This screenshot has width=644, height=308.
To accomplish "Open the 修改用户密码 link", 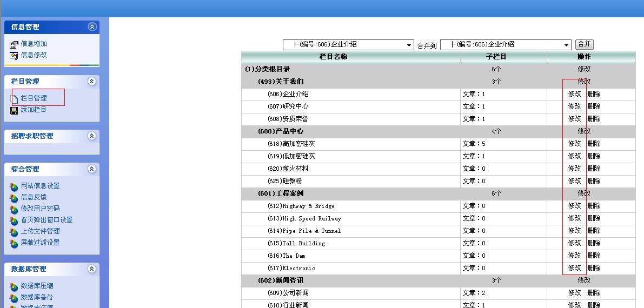I will pyautogui.click(x=40, y=208).
